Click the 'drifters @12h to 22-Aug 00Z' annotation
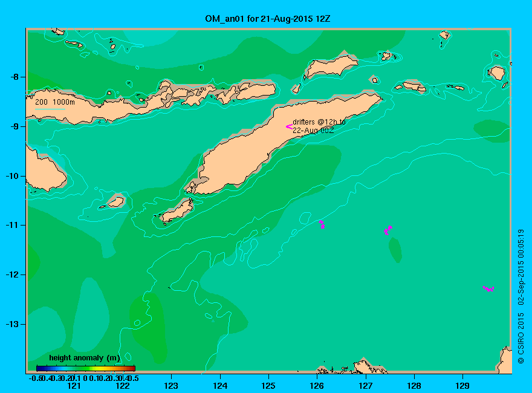The width and height of the screenshot is (532, 393). 319,126
